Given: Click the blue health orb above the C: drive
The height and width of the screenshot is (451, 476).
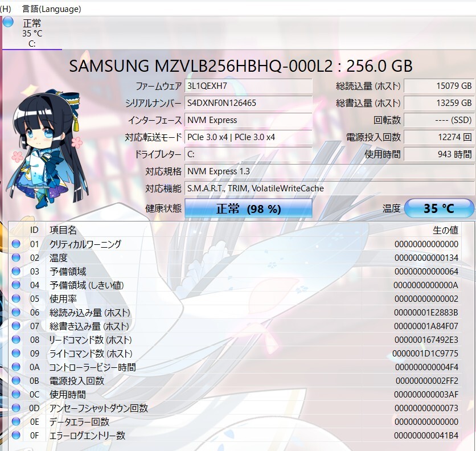Looking at the screenshot, I should click(x=8, y=22).
